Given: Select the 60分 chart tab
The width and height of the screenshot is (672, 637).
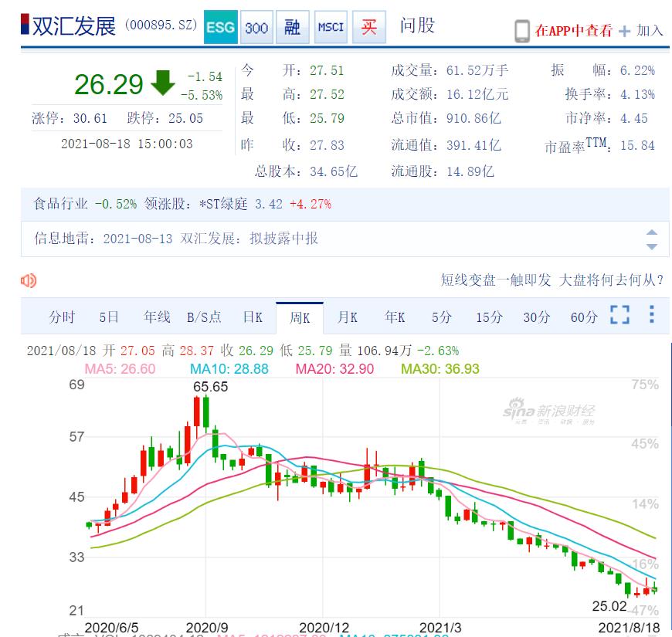Looking at the screenshot, I should click(584, 317).
